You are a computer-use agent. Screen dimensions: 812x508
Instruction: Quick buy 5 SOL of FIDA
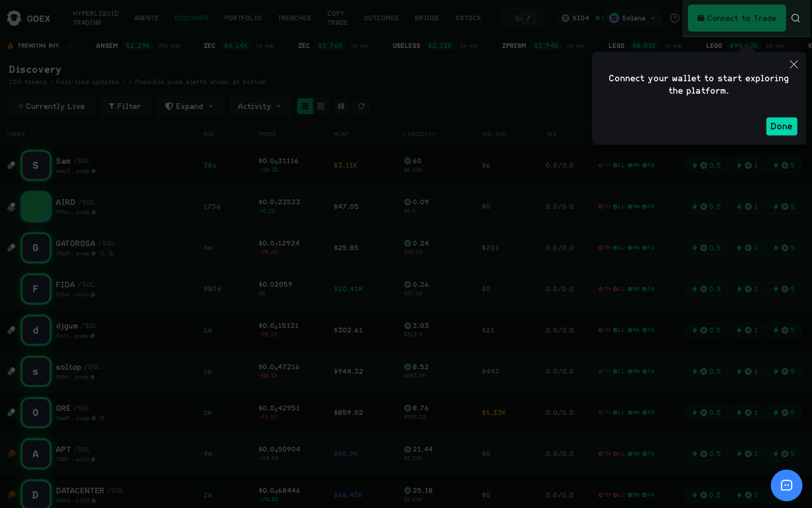[x=784, y=289]
